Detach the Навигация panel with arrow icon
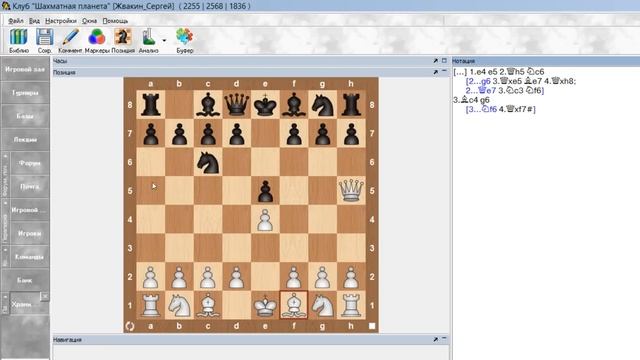 pyautogui.click(x=436, y=339)
